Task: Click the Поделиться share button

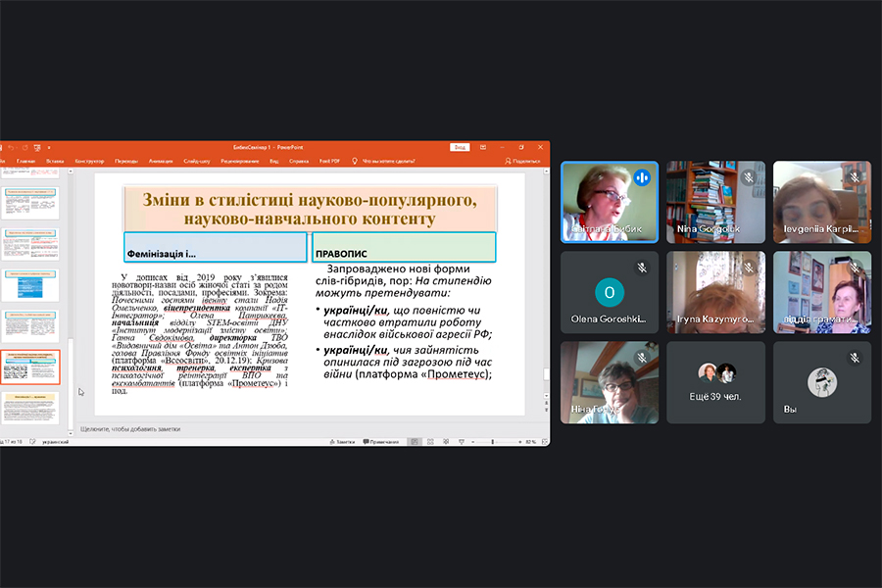Action: tap(522, 161)
